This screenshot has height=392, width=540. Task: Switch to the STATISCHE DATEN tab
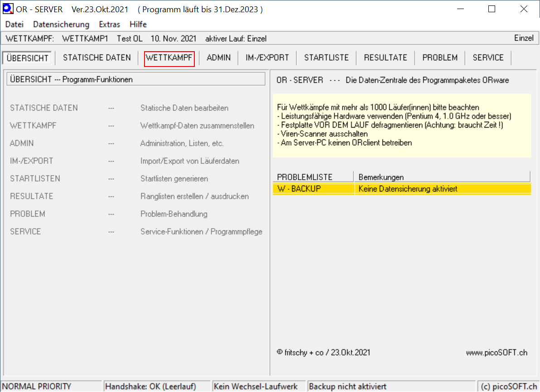96,58
